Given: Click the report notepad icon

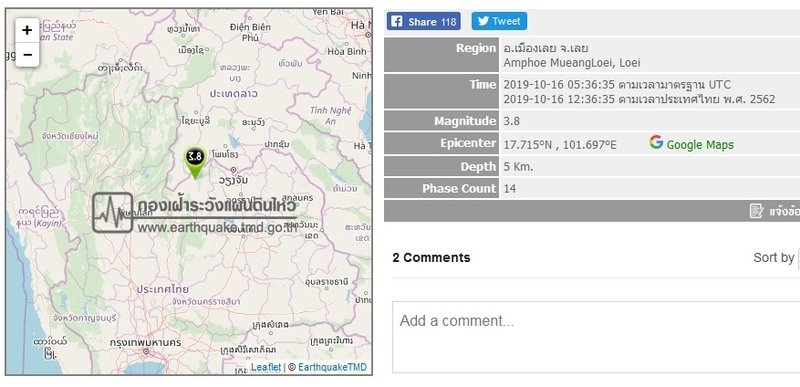Looking at the screenshot, I should [757, 211].
